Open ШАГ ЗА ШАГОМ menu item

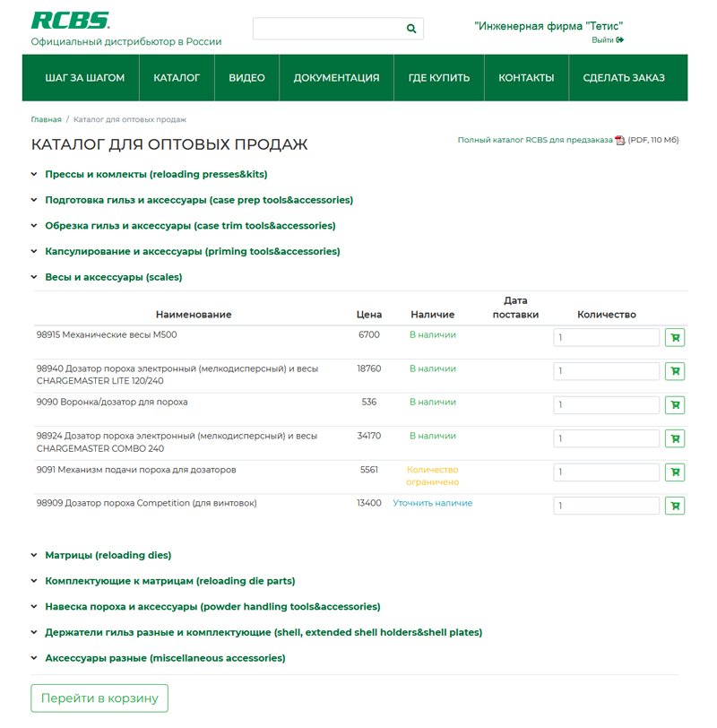click(85, 77)
